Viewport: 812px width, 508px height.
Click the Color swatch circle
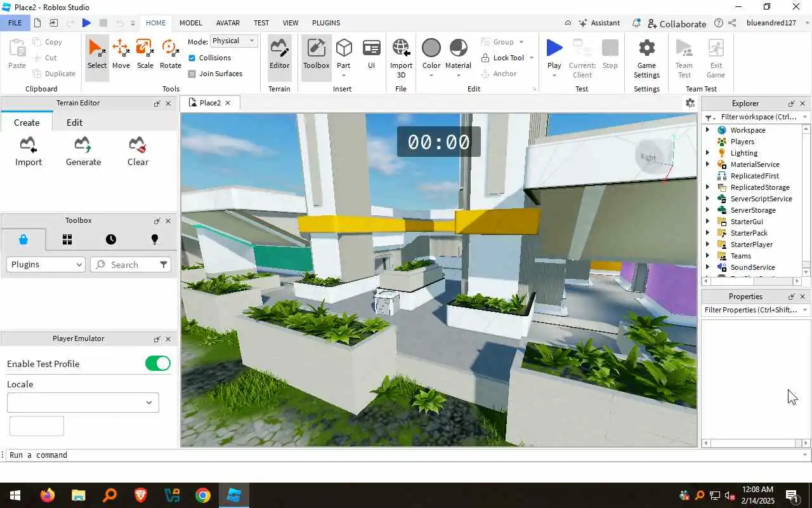coord(431,48)
